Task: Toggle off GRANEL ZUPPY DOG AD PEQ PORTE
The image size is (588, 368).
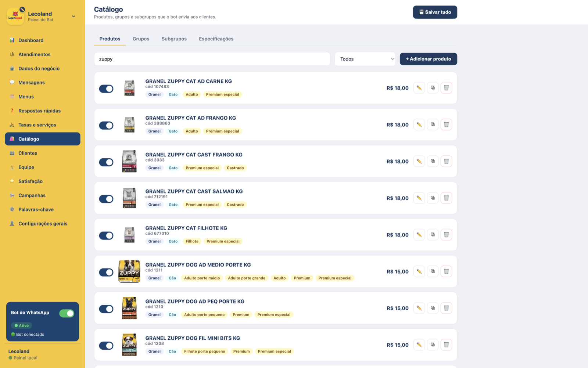Action: (x=106, y=309)
